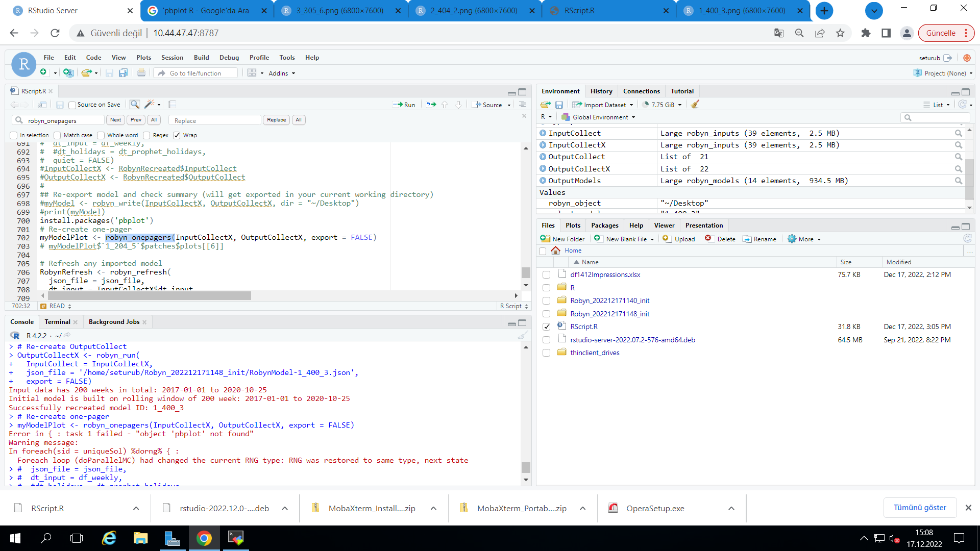The image size is (980, 551).
Task: Enable the Source on Save checkbox
Action: (x=72, y=105)
